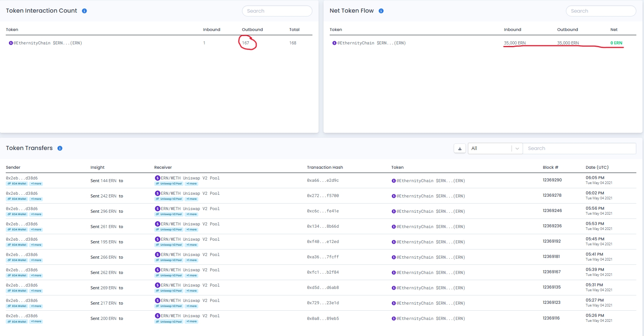Click the Token Interaction Count search field
The height and width of the screenshot is (336, 644).
click(277, 11)
